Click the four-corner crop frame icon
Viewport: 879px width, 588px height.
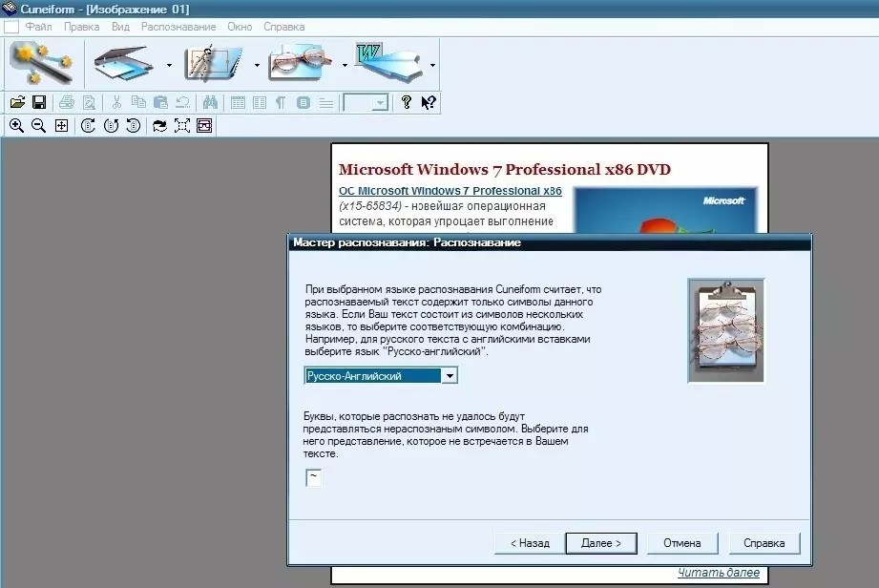[182, 126]
